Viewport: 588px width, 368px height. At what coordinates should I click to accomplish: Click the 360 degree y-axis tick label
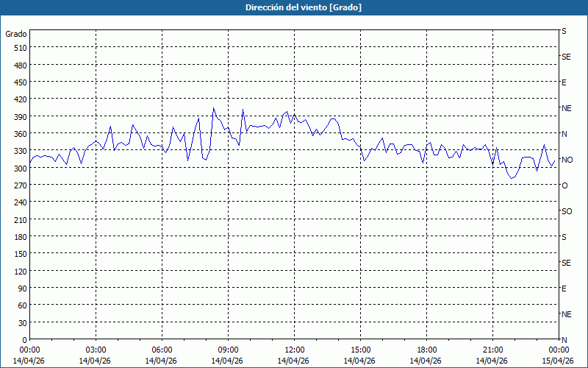(19, 134)
